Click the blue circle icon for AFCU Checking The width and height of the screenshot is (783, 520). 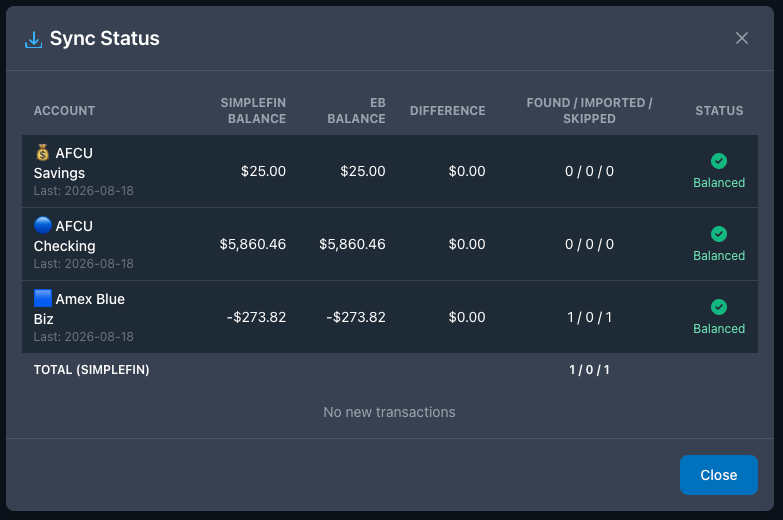pyautogui.click(x=42, y=225)
